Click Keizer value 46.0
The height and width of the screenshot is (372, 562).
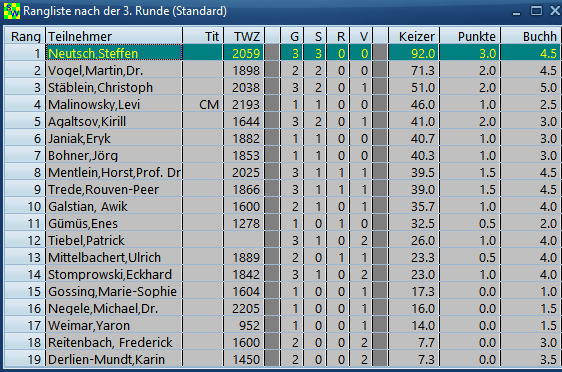click(414, 104)
